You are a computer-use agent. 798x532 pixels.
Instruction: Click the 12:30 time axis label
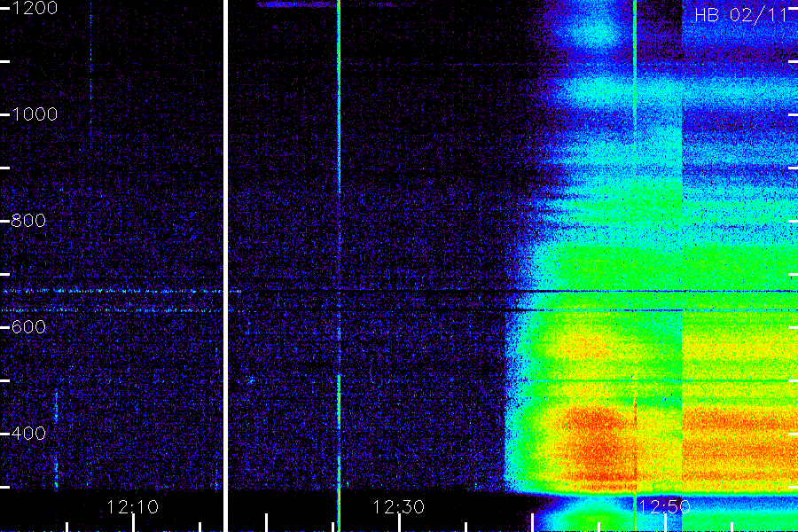click(x=398, y=507)
